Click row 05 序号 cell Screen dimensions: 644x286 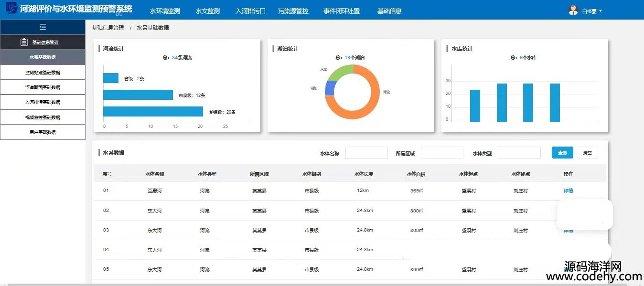coord(106,269)
